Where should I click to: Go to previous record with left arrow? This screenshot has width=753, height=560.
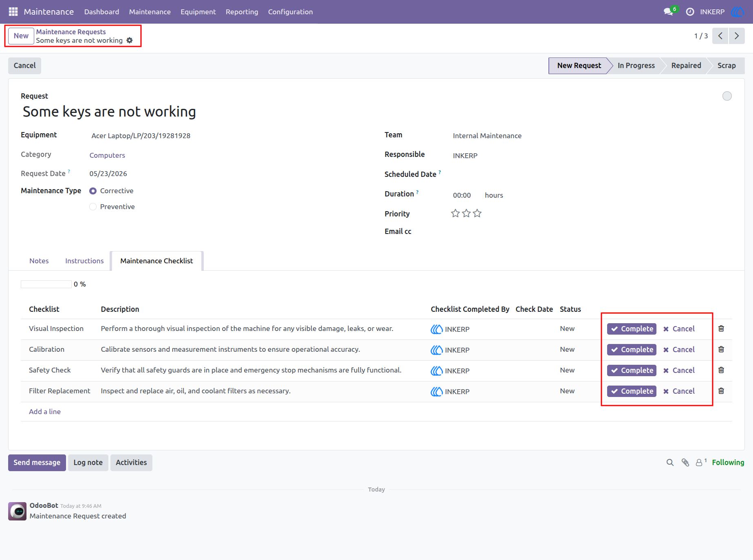(x=720, y=36)
